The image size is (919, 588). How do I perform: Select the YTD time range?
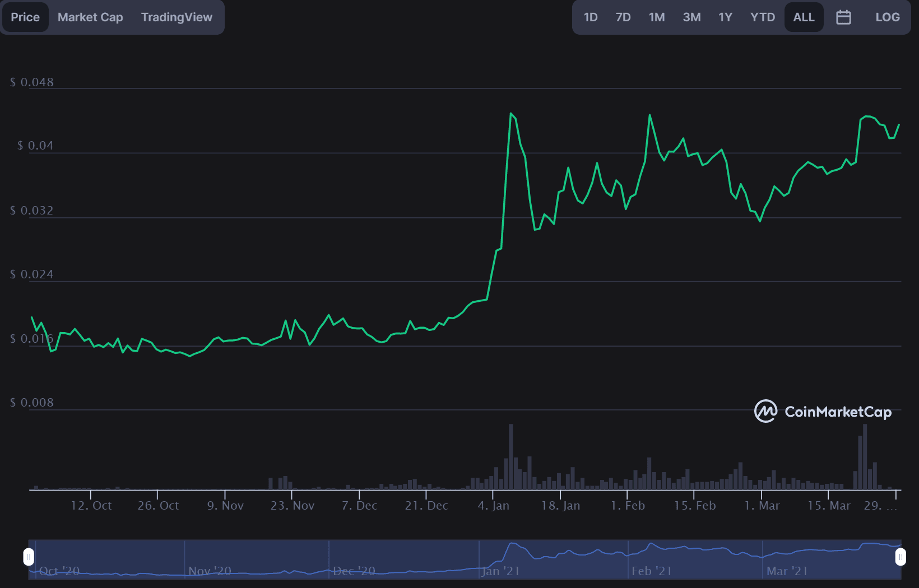tap(763, 17)
